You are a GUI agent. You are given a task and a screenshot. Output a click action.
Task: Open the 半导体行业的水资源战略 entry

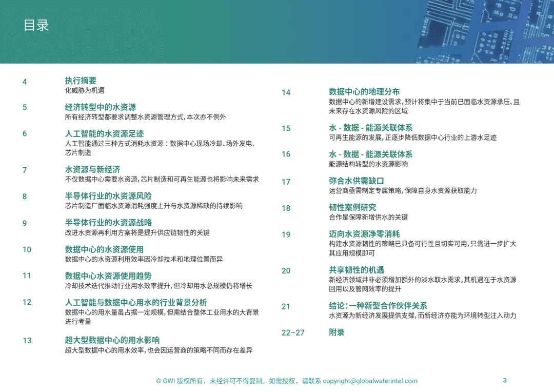(108, 222)
